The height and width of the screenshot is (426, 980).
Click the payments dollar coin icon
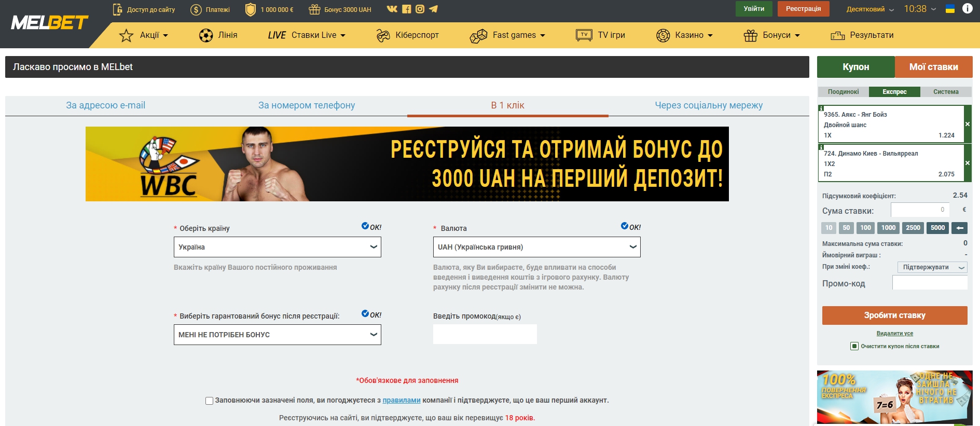(196, 9)
